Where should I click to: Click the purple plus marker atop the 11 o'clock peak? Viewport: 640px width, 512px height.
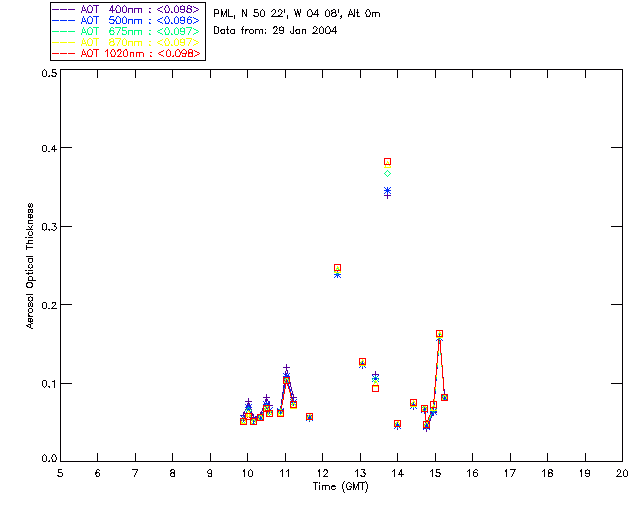287,368
